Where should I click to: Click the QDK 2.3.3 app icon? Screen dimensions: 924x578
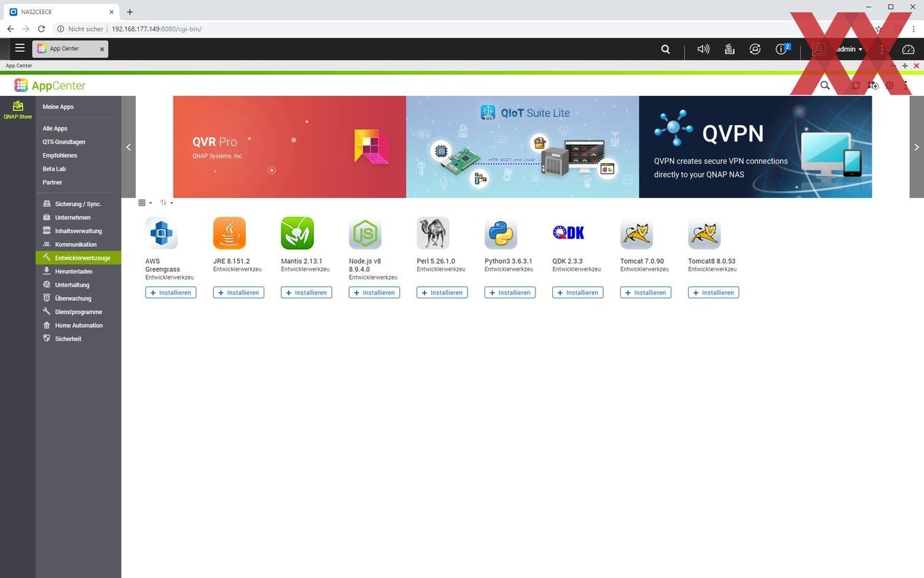point(569,233)
